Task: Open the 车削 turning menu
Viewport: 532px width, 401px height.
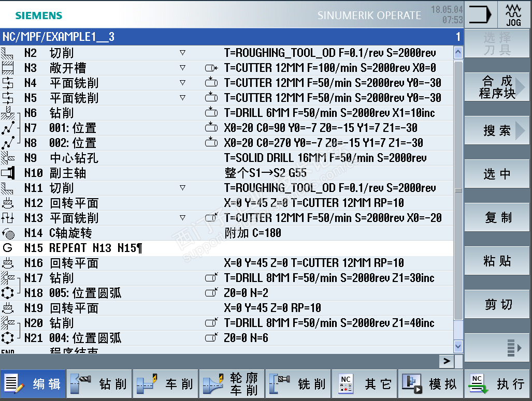Action: pyautogui.click(x=166, y=384)
